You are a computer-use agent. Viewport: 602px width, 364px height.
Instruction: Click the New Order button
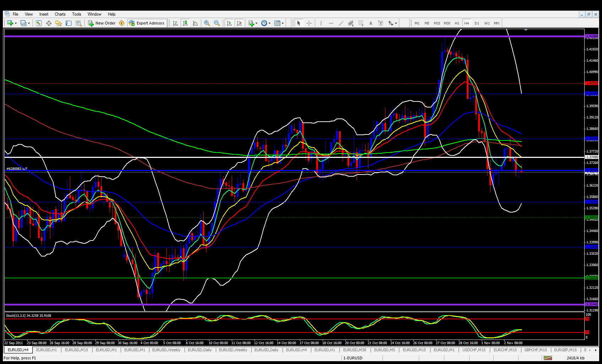point(102,23)
